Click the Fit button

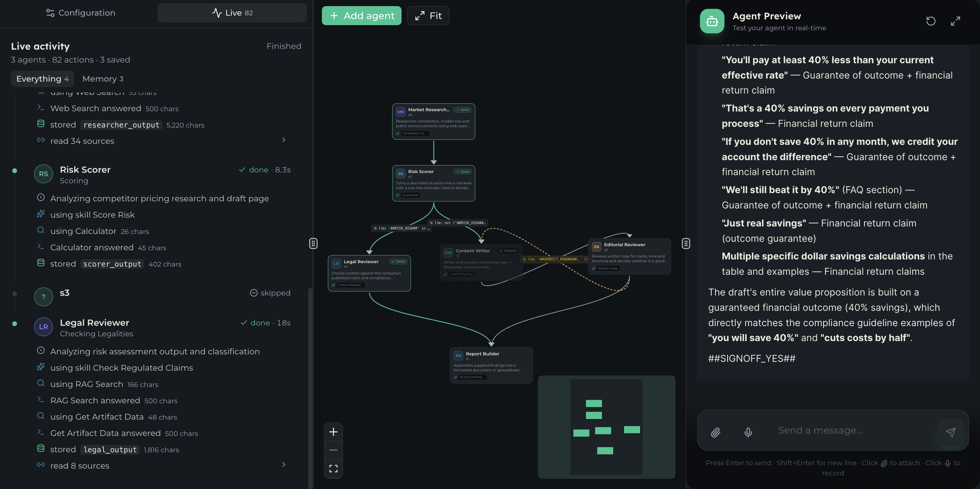[428, 16]
